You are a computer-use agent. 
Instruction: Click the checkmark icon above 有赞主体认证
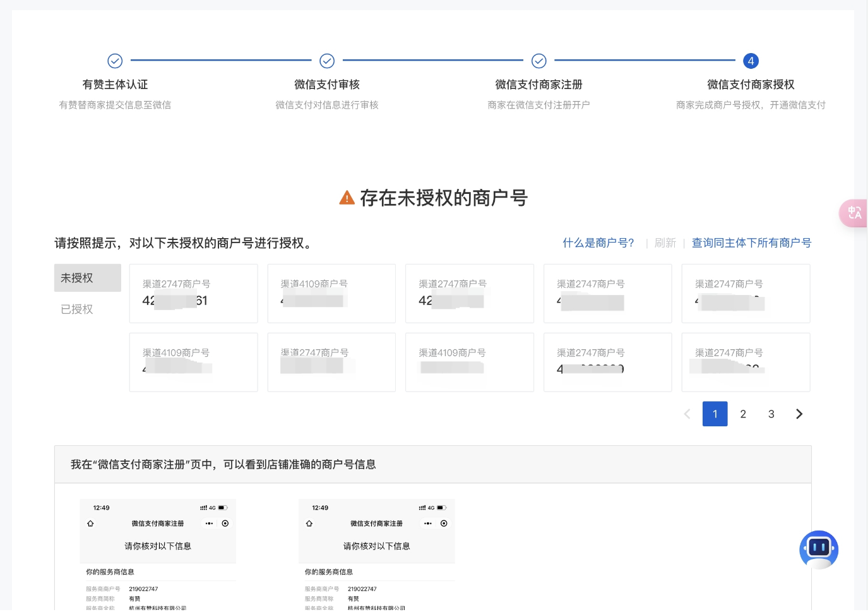[x=115, y=61]
